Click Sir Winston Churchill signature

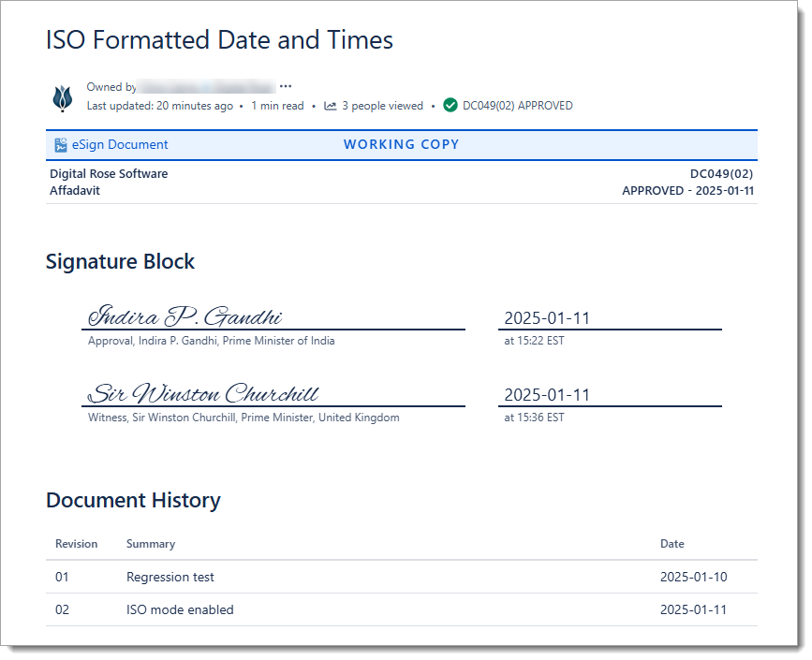203,393
